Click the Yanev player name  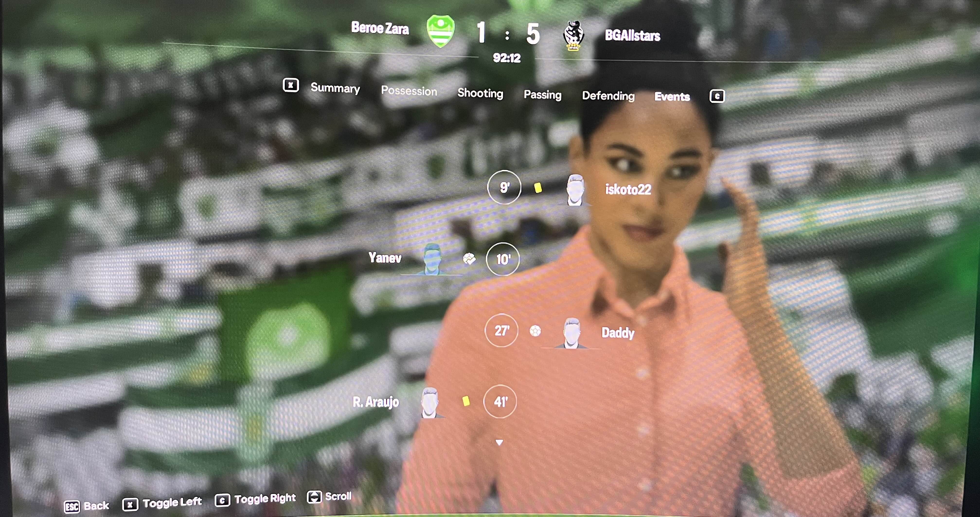click(385, 258)
